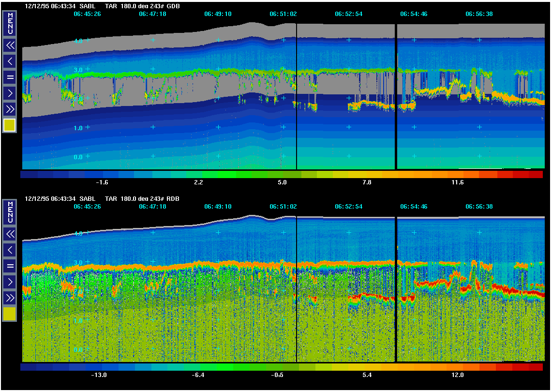The height and width of the screenshot is (392, 552).
Task: Step forward with the single-right arrow in the top panel
Action: point(10,92)
